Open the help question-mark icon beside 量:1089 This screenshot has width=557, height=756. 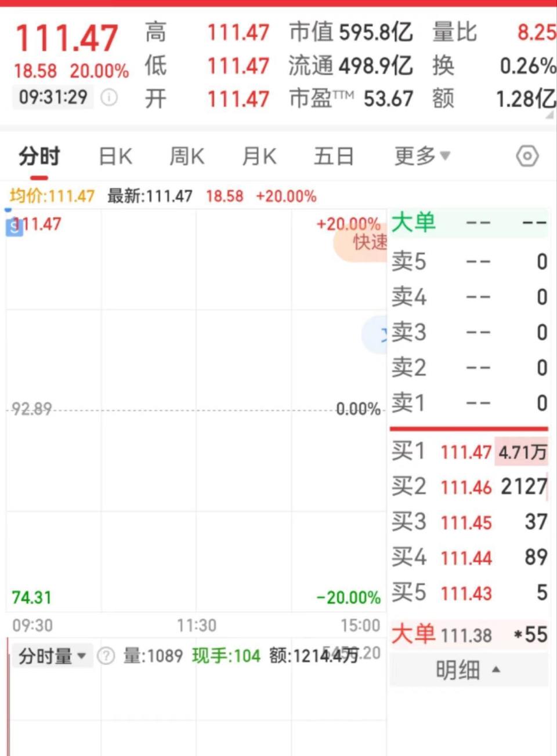pyautogui.click(x=105, y=656)
